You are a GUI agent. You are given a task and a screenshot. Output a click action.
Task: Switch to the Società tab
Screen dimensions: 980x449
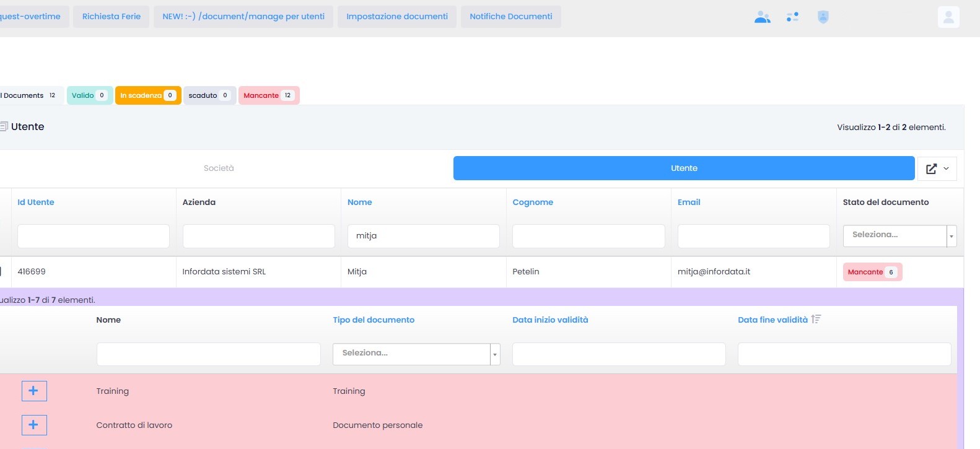pos(219,168)
